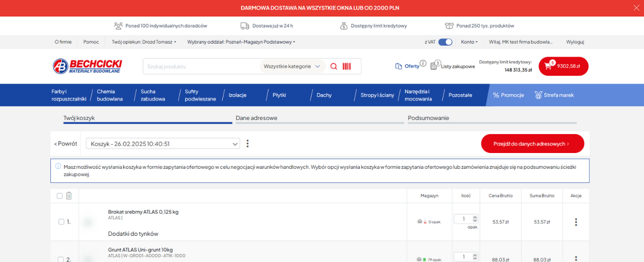Expand Wybrany oddział Poznań-Magazyn dropdown
Viewport: 644px width, 262px height.
[241, 42]
